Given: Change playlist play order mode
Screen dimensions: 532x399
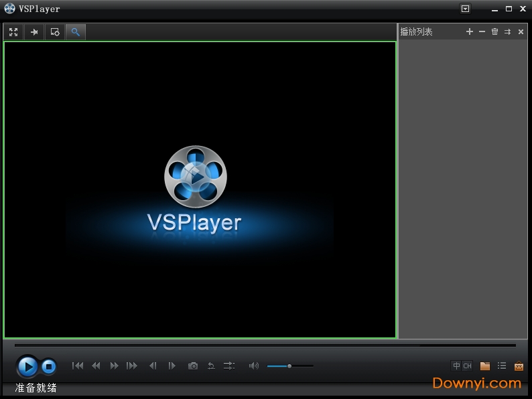Looking at the screenshot, I should coord(508,32).
